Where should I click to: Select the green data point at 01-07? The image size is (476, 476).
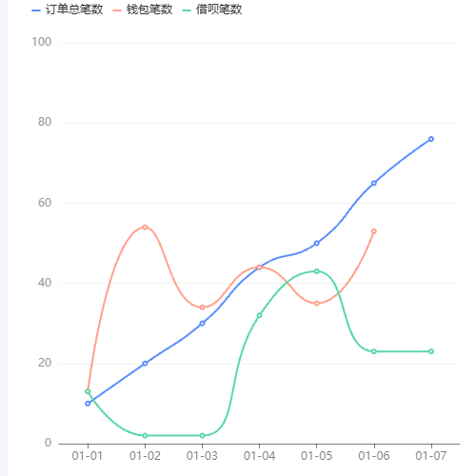[x=431, y=351]
